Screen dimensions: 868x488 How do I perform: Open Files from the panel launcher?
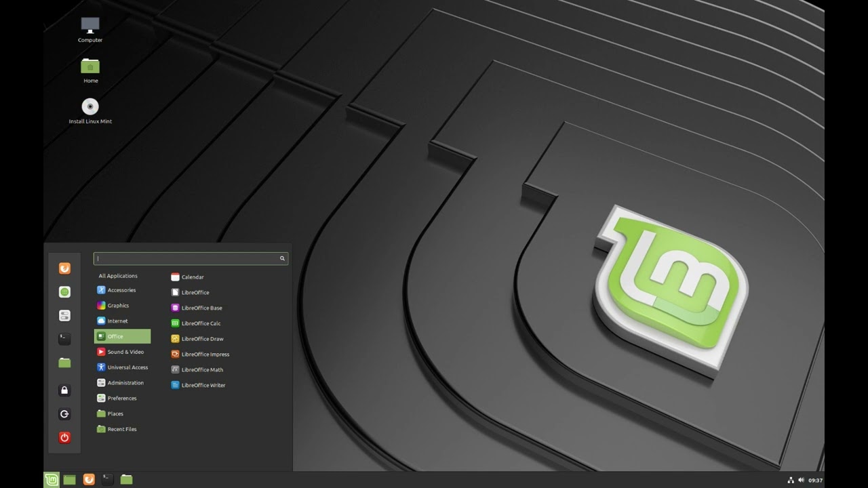126,480
